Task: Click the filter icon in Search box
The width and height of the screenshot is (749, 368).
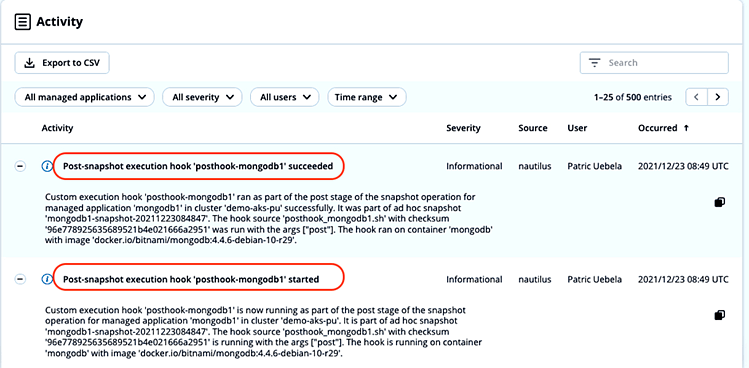Action: click(x=594, y=63)
